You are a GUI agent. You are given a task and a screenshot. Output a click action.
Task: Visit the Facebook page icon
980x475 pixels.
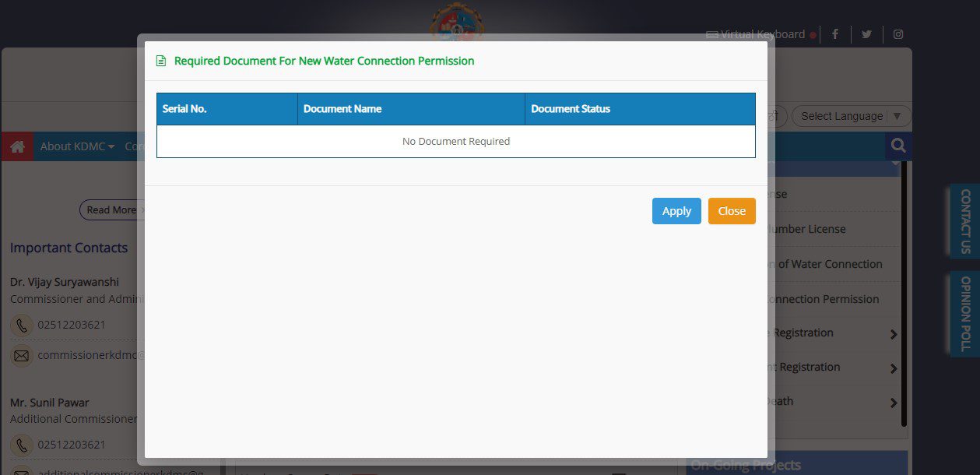click(834, 33)
